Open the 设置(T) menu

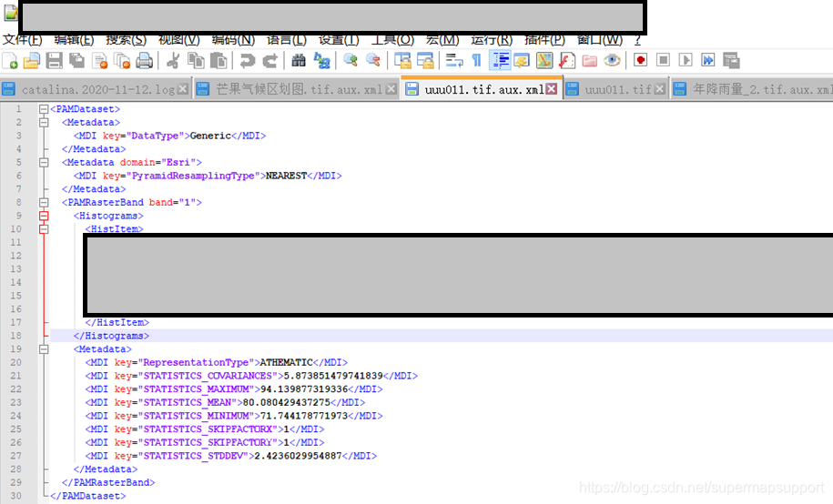[339, 40]
